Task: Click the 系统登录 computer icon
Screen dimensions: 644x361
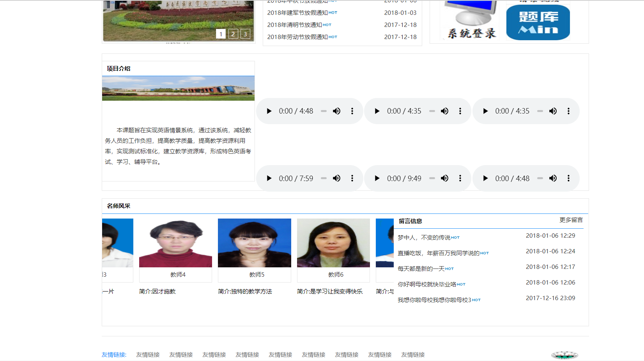Action: (469, 20)
